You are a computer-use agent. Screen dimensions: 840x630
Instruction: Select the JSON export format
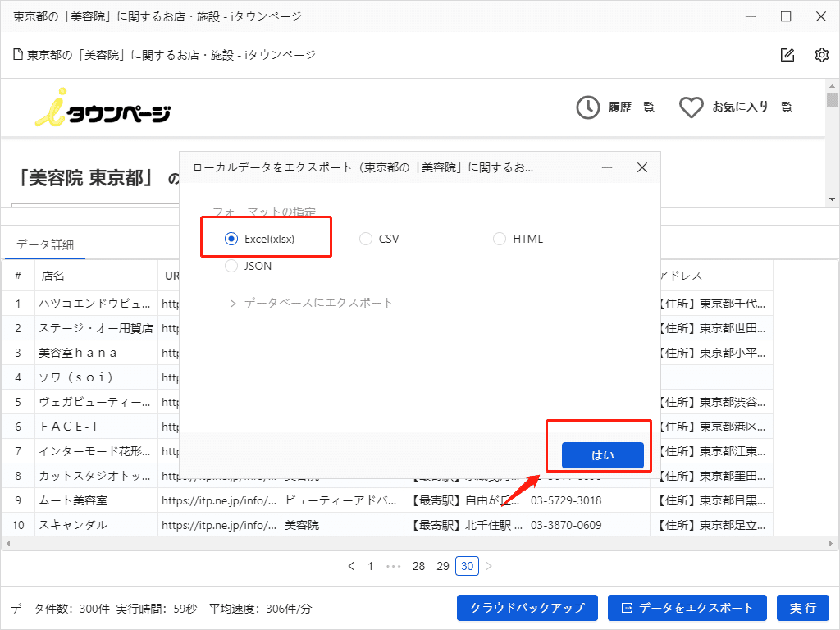tap(231, 265)
